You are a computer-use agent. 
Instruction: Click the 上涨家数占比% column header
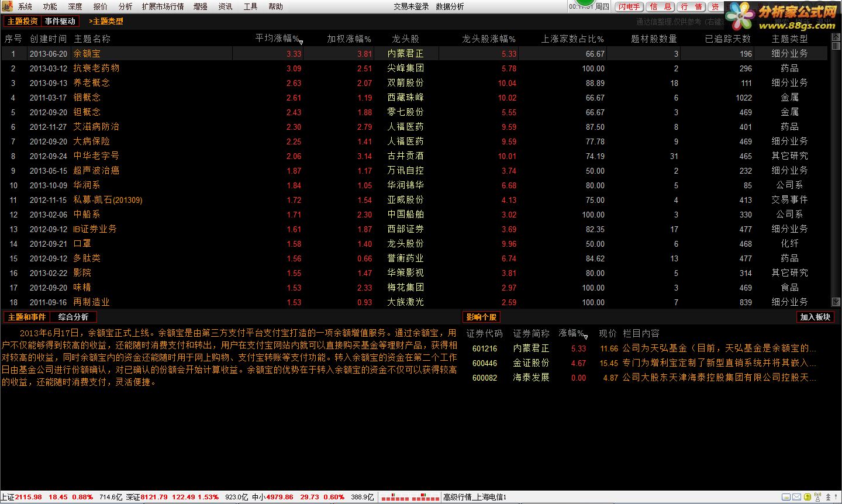[x=572, y=39]
